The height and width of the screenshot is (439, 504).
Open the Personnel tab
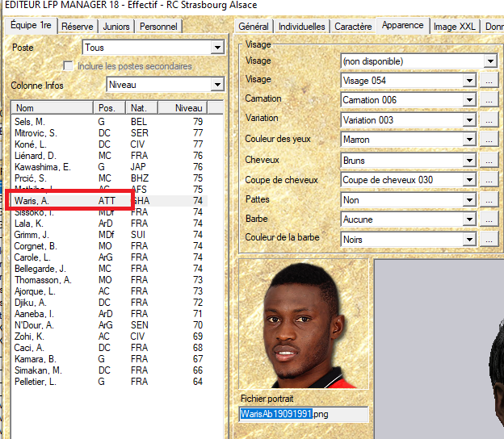coord(158,27)
